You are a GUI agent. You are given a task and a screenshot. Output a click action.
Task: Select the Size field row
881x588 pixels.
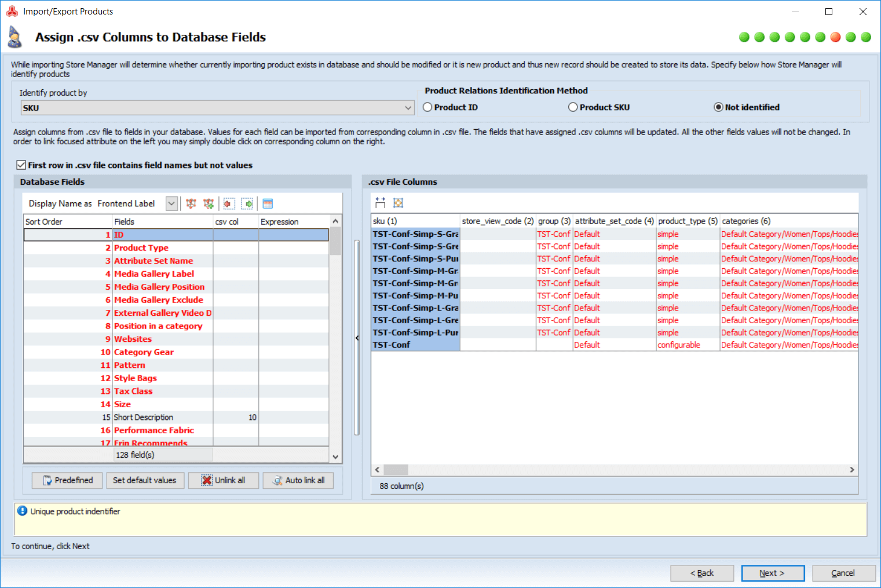tap(176, 404)
